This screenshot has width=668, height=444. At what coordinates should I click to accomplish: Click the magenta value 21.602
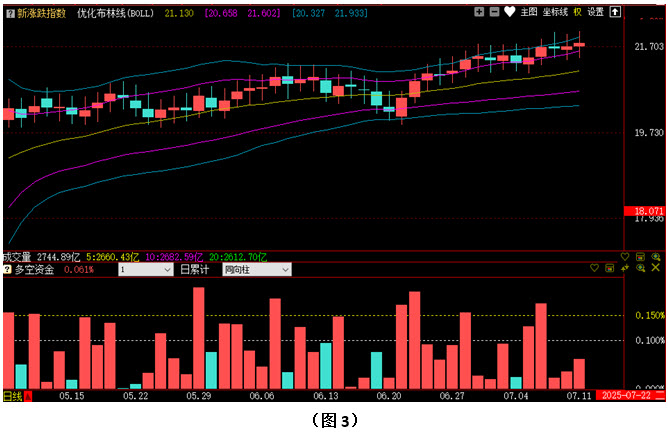click(x=264, y=14)
